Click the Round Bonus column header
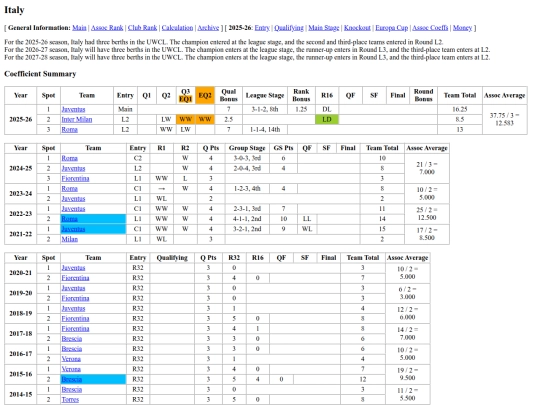This screenshot has height=405, width=540. pos(423,95)
